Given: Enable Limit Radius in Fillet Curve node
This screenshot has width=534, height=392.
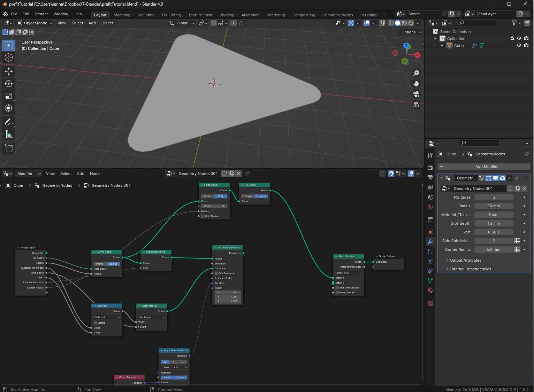Looking at the screenshot, I should 203,216.
